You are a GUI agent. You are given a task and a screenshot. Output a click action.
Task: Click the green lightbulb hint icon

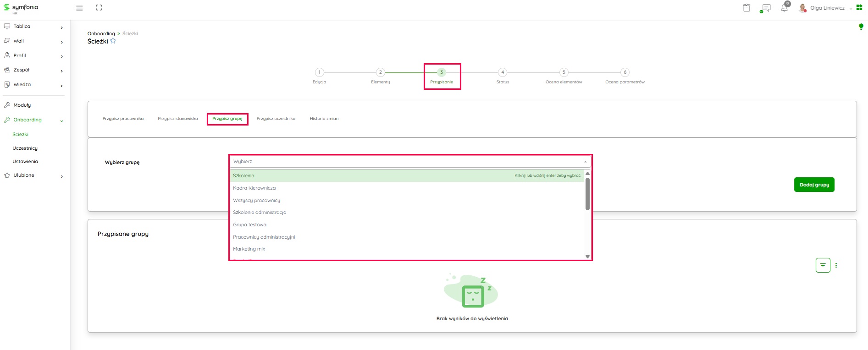[x=861, y=27]
